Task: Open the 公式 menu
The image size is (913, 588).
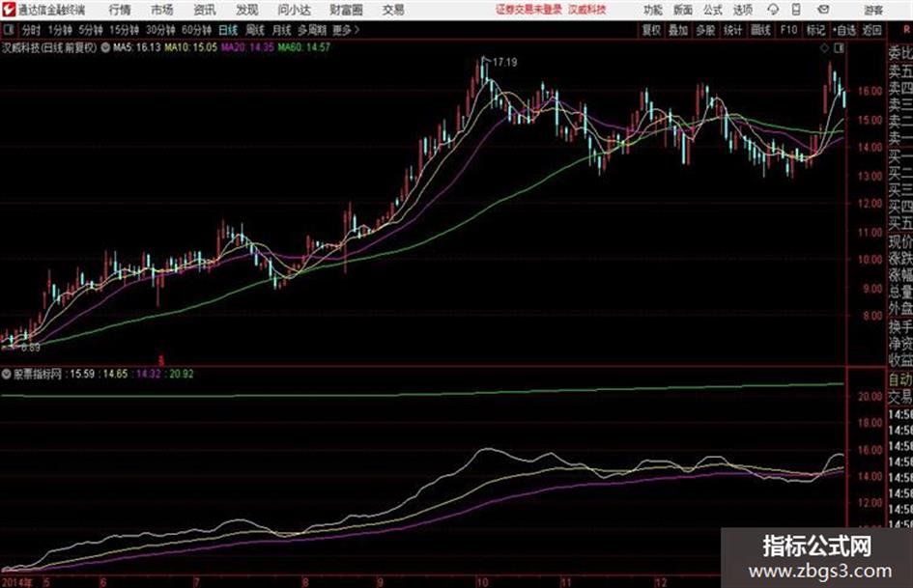Action: (x=712, y=10)
